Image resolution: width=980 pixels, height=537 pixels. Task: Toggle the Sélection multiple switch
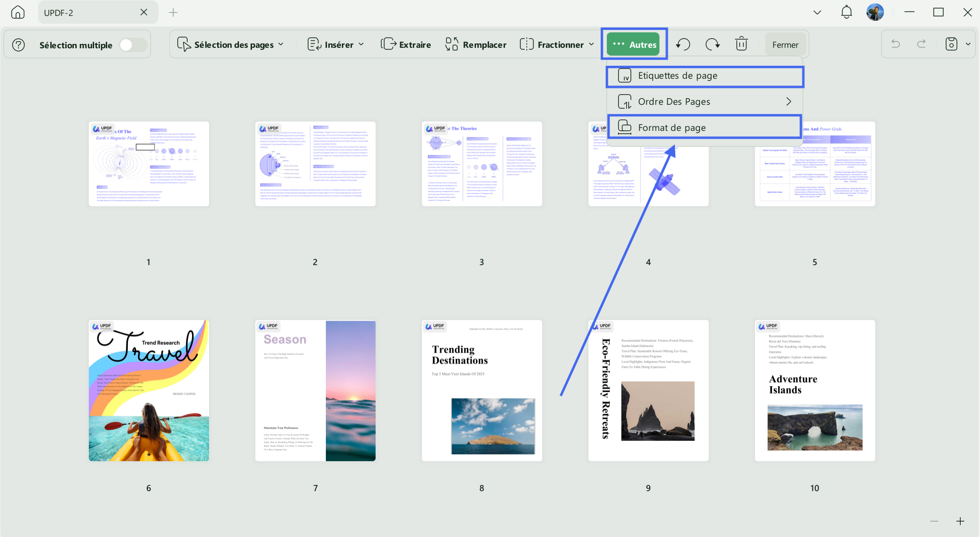pos(132,45)
